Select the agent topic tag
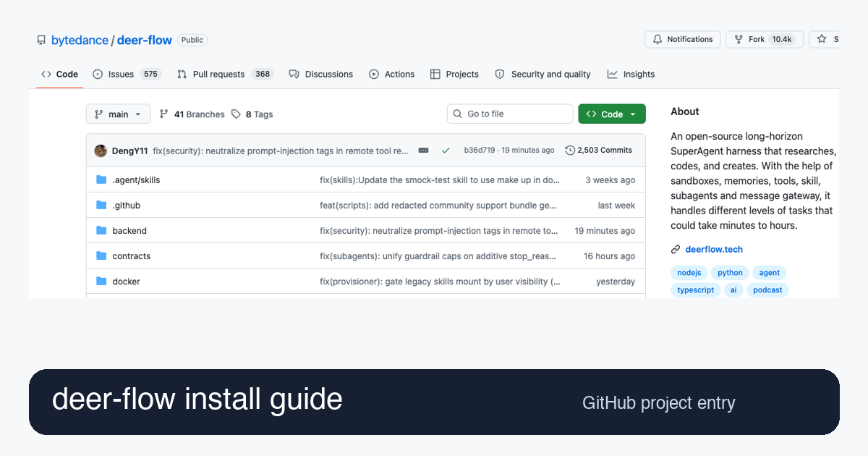Screen dimensions: 868x456 (770, 273)
